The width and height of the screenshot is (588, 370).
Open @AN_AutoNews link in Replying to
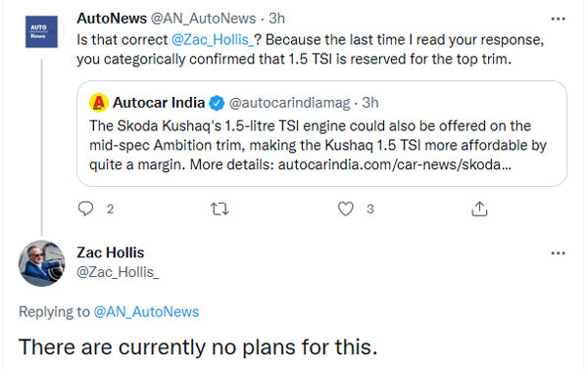click(146, 311)
